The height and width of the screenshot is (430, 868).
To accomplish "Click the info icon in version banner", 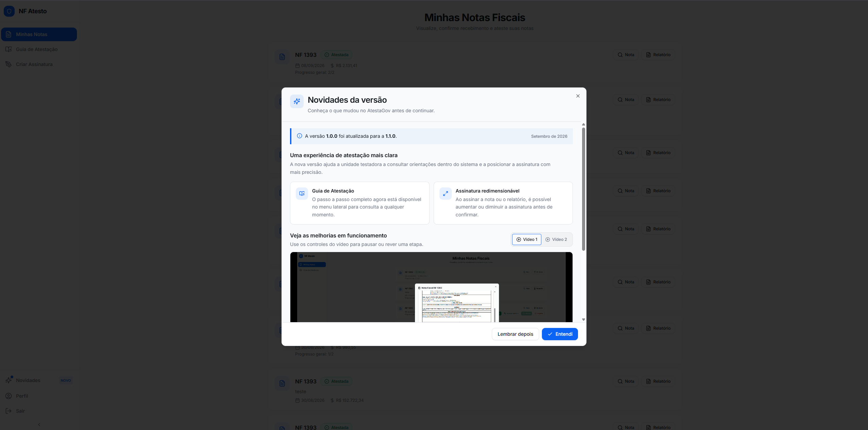I will tap(300, 136).
